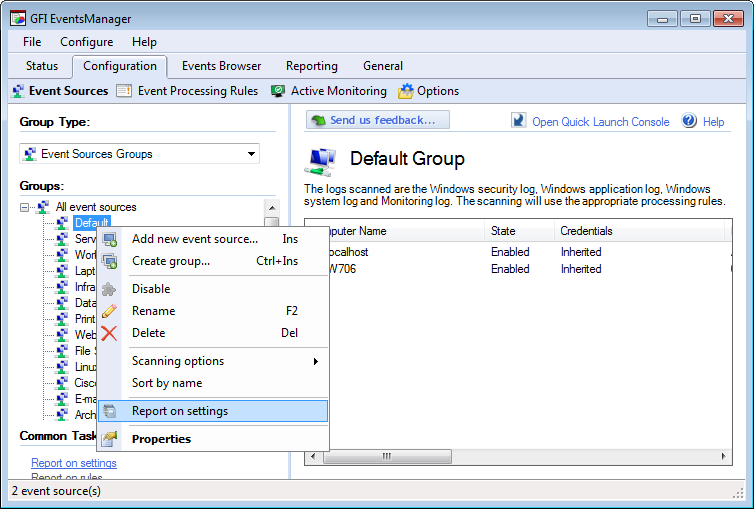The width and height of the screenshot is (754, 509).
Task: Click the Event Sources Groups combo icon
Action: [30, 154]
